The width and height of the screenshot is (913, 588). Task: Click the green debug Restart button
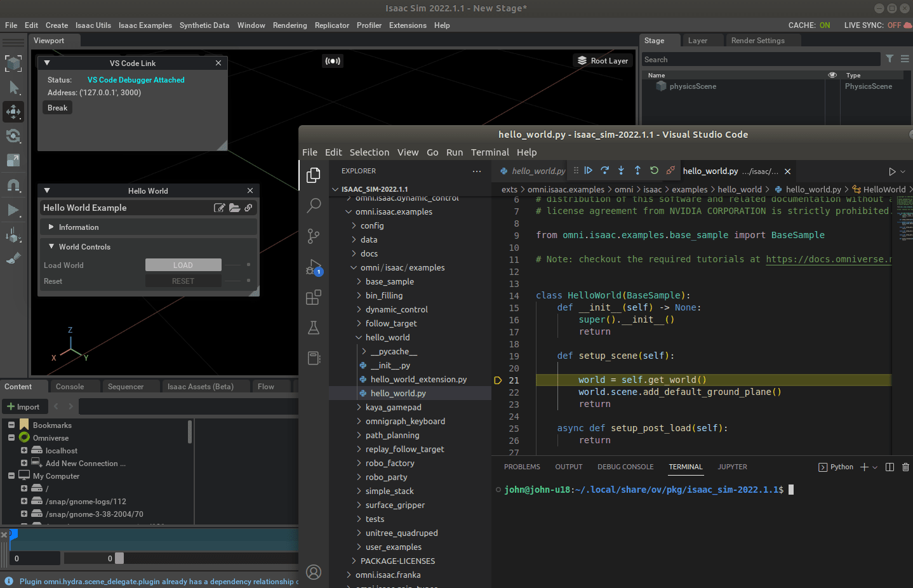point(654,170)
